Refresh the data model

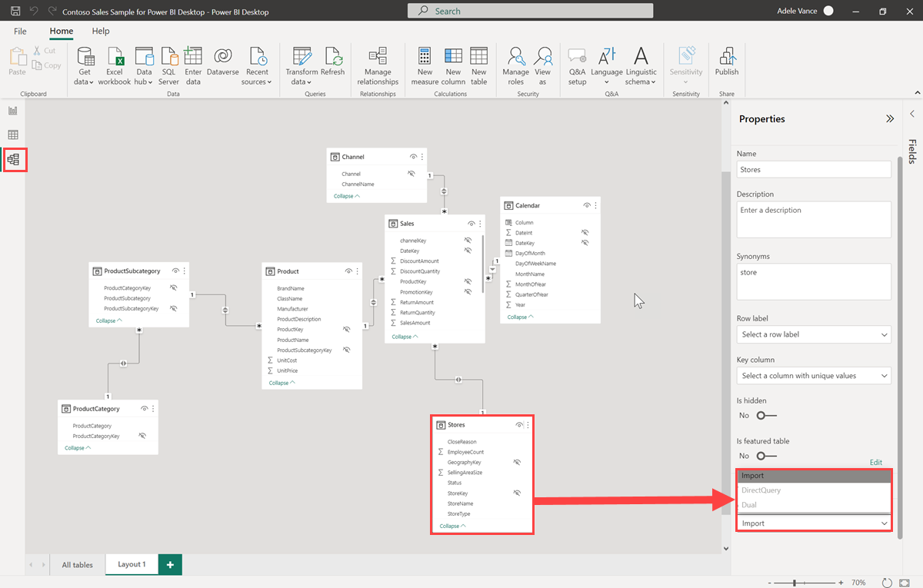[333, 61]
